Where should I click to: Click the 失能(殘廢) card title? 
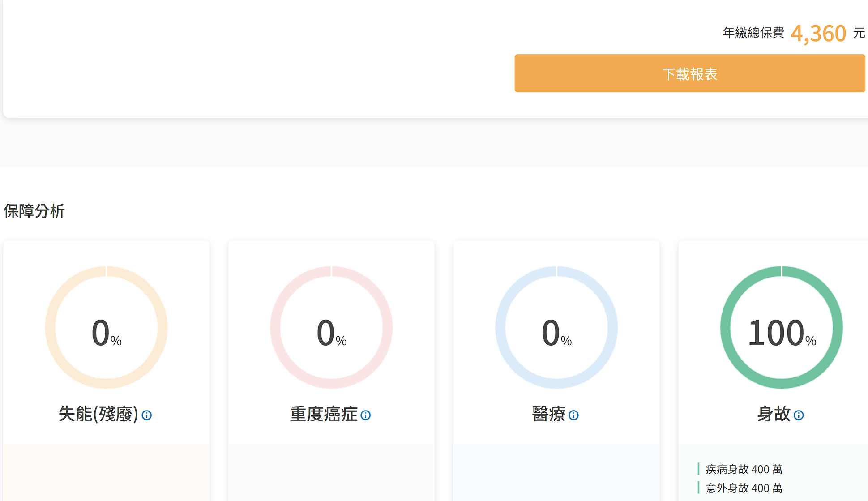click(98, 414)
